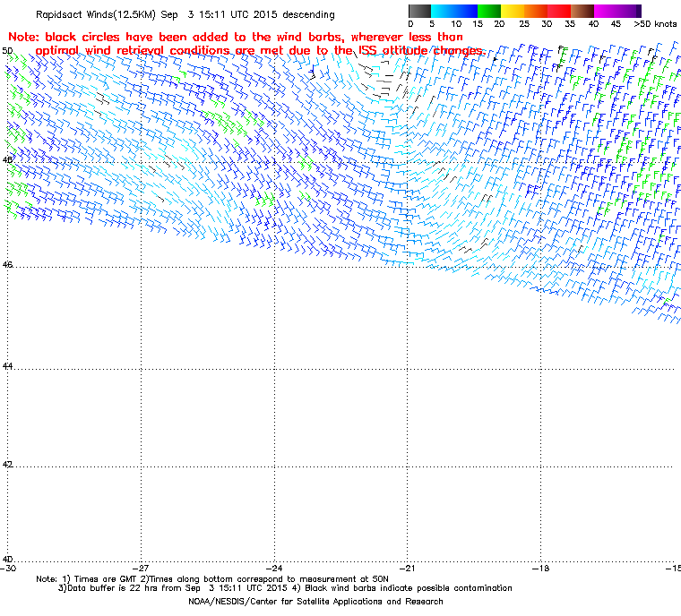Click the legend scale label '10'

(x=456, y=24)
